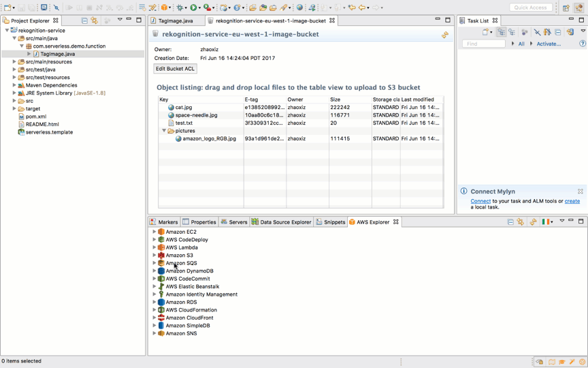This screenshot has height=368, width=588.
Task: Select README.html in Project Explorer
Action: pos(42,124)
